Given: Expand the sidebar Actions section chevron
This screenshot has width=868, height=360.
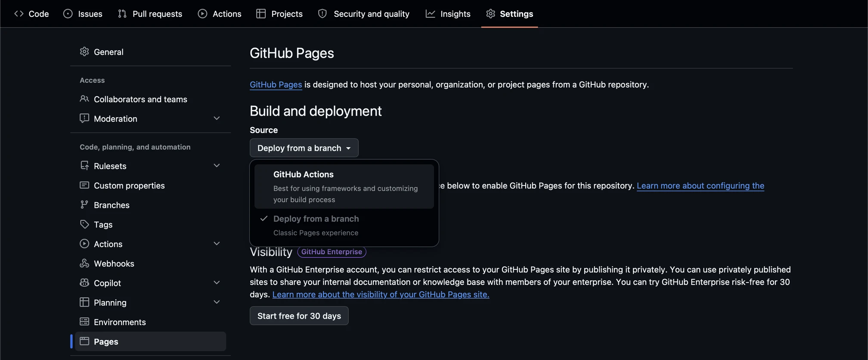Looking at the screenshot, I should (217, 244).
